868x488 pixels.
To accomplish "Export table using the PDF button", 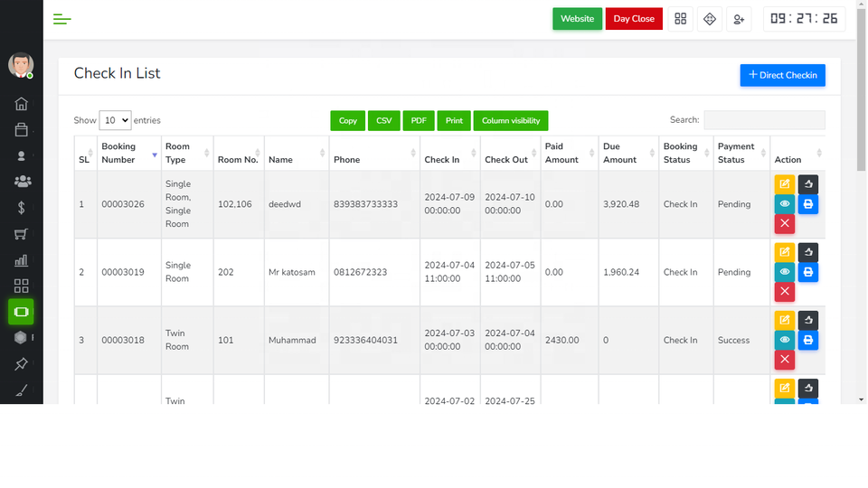I will 419,121.
